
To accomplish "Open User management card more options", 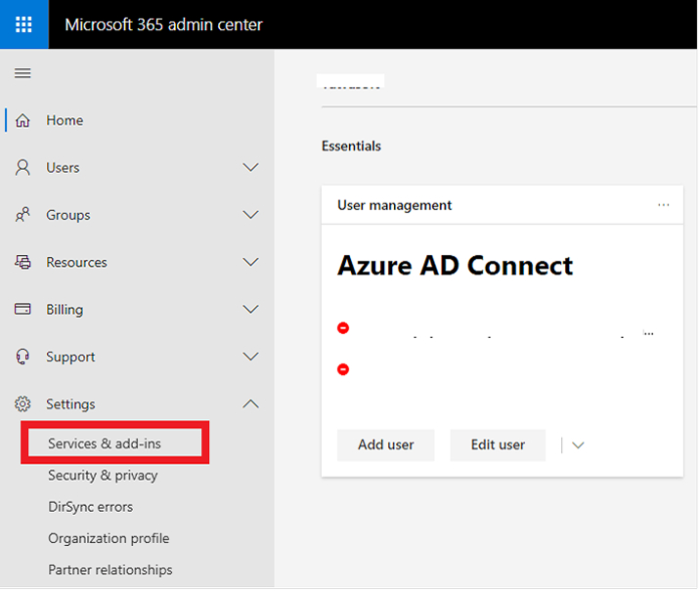I will click(664, 205).
